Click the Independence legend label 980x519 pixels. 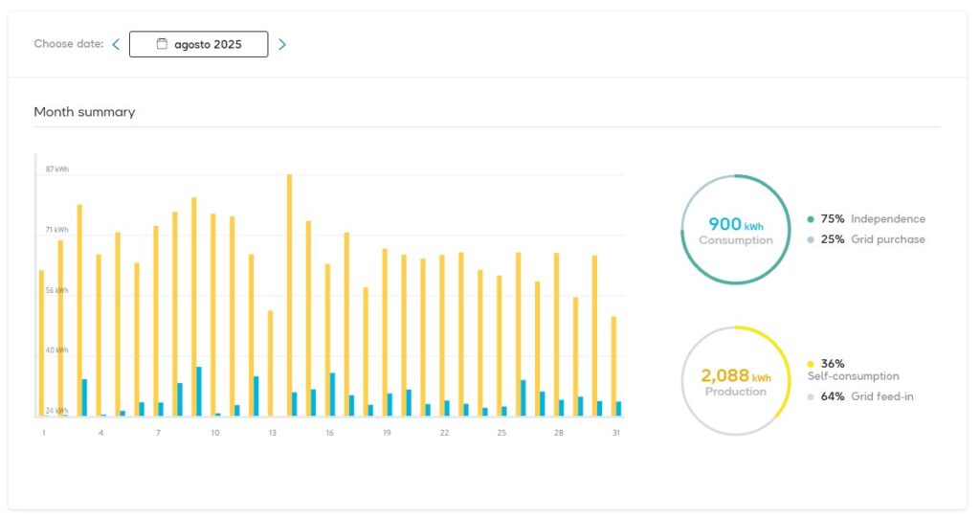[887, 219]
